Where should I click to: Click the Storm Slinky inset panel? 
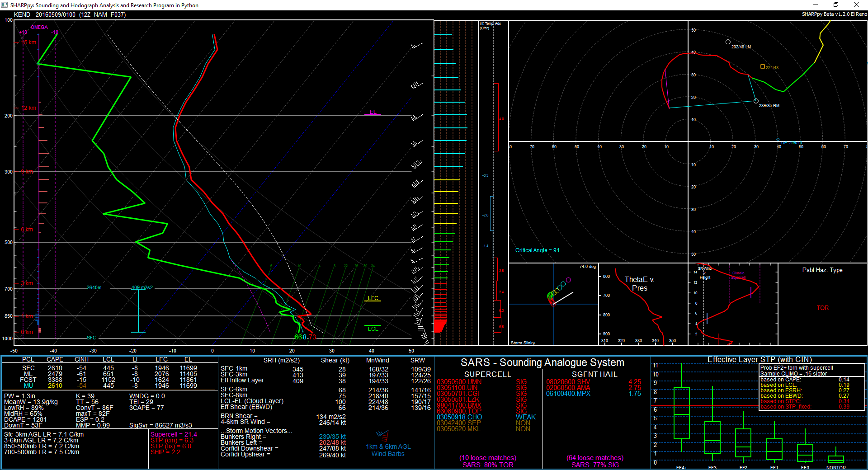point(553,304)
